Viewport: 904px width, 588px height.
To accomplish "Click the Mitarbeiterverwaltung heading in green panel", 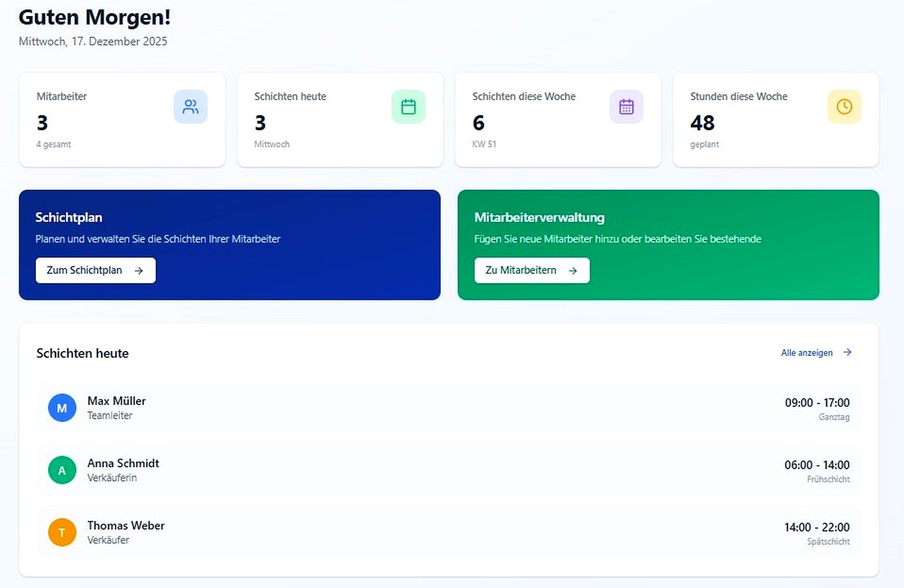I will coord(539,218).
